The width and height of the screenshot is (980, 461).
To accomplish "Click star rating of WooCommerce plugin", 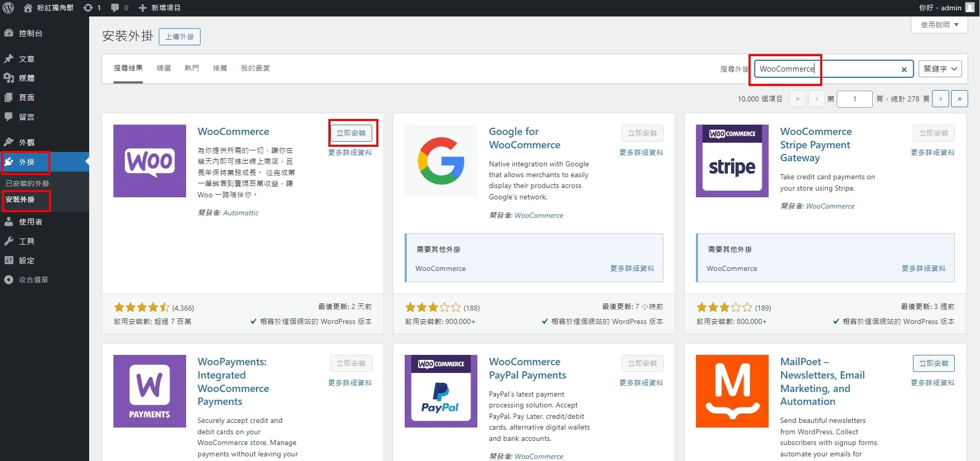I will point(142,308).
